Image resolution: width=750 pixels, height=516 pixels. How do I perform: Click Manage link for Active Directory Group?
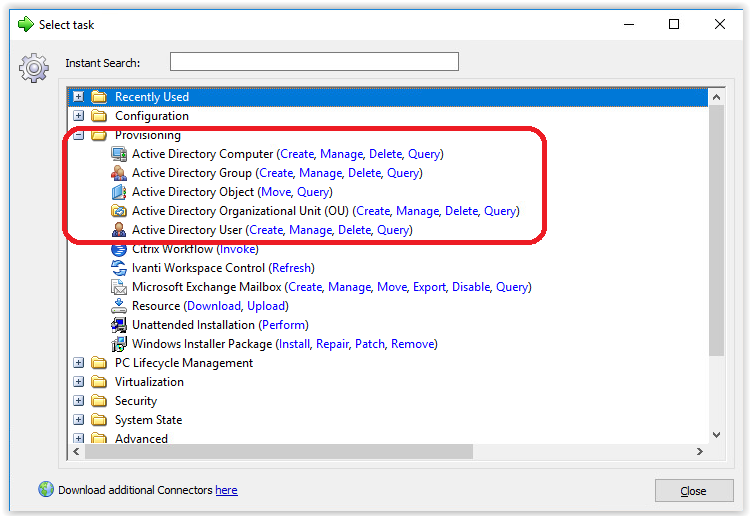pos(320,173)
